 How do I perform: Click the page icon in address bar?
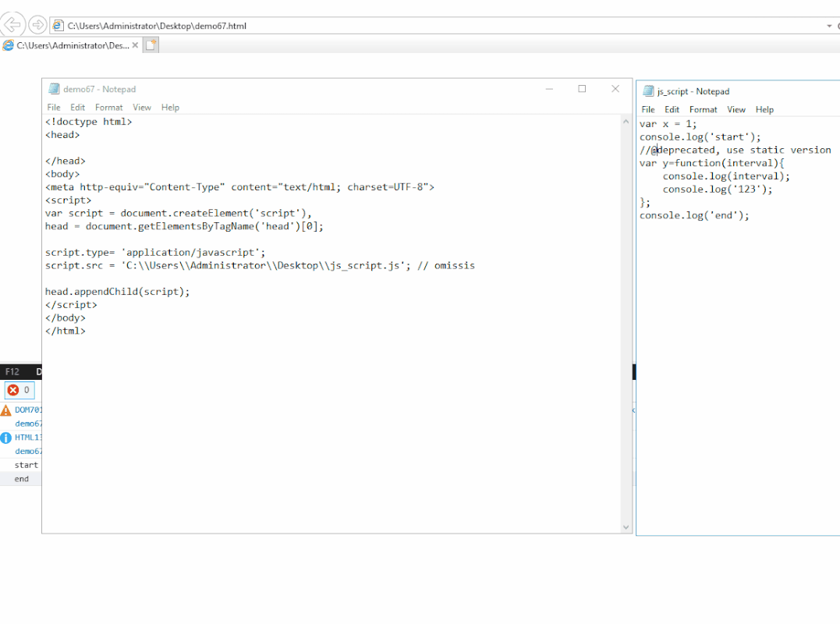click(x=58, y=25)
